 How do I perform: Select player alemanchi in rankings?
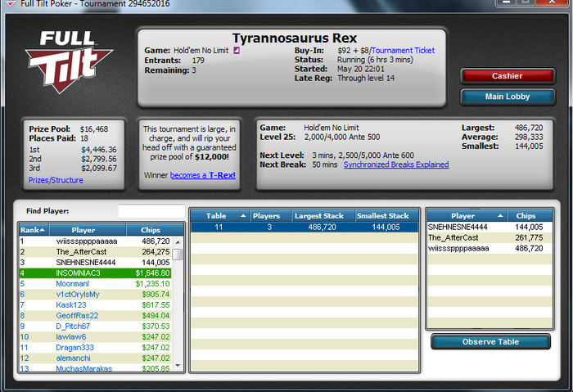(96, 358)
